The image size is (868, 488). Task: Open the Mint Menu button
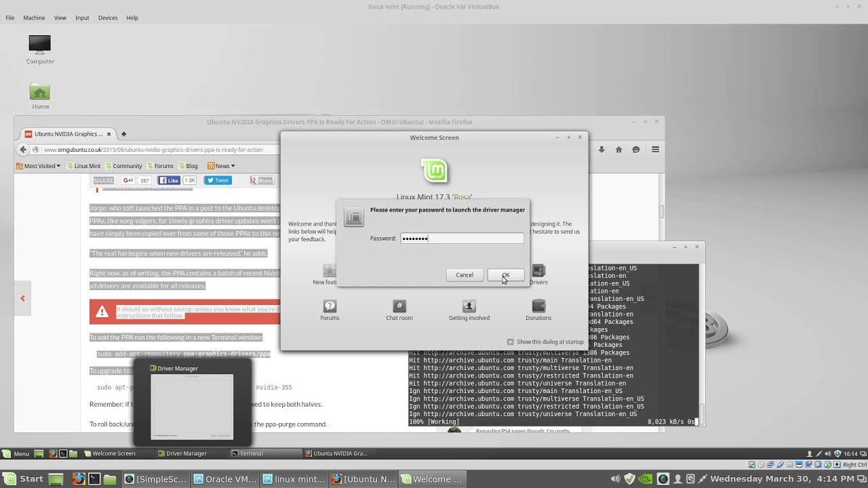(17, 453)
